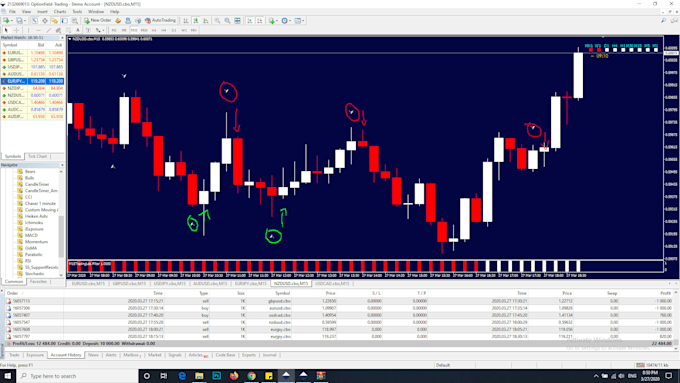Sort history by Profit column header

[665, 293]
